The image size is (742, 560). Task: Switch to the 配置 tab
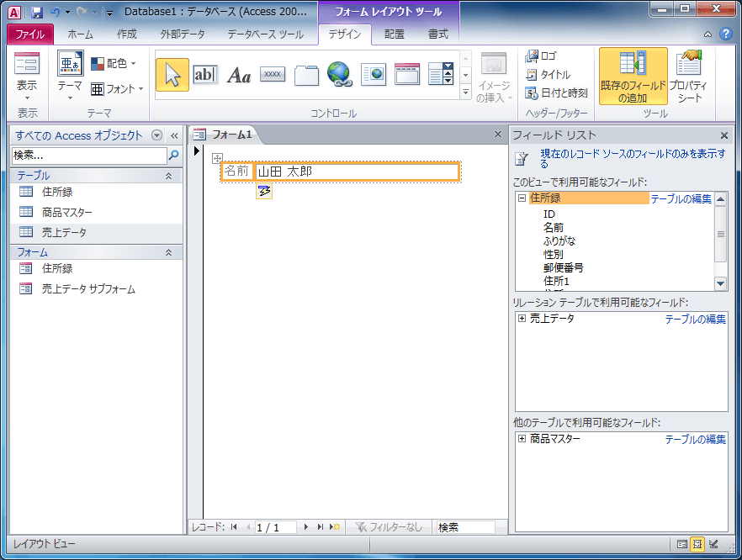[395, 34]
